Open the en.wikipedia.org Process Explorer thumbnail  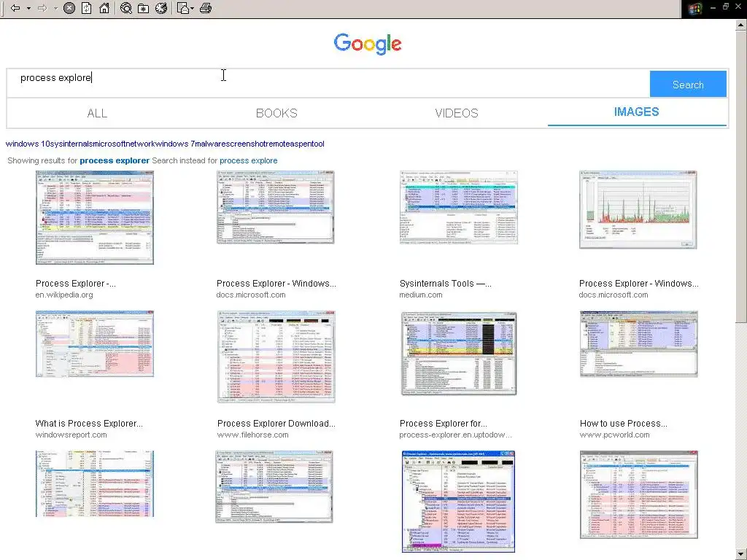tap(95, 217)
